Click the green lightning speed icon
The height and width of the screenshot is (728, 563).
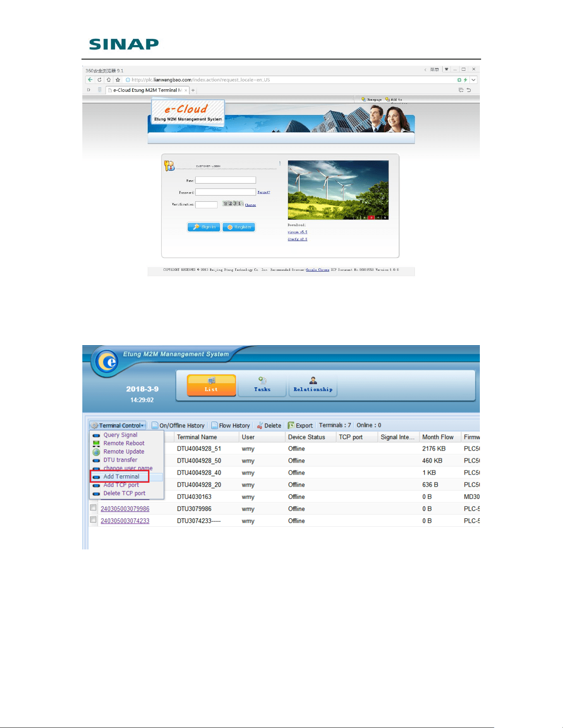(465, 80)
